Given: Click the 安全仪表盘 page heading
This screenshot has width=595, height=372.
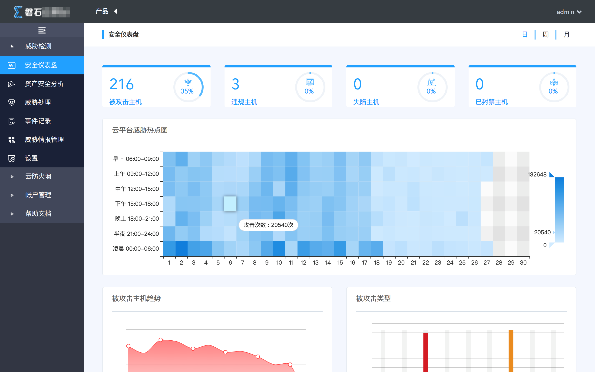Looking at the screenshot, I should (x=124, y=35).
